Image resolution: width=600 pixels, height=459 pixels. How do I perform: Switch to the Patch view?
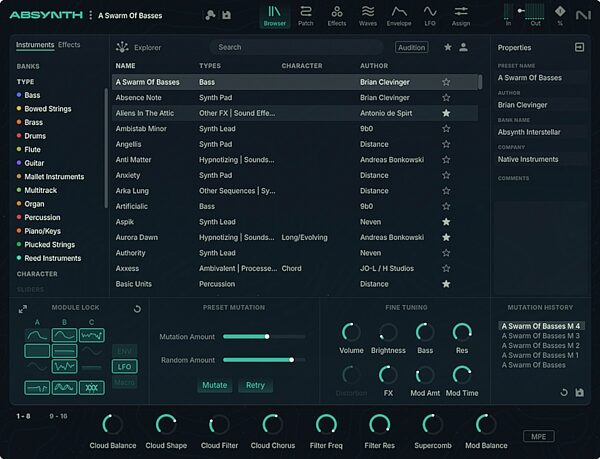click(305, 16)
